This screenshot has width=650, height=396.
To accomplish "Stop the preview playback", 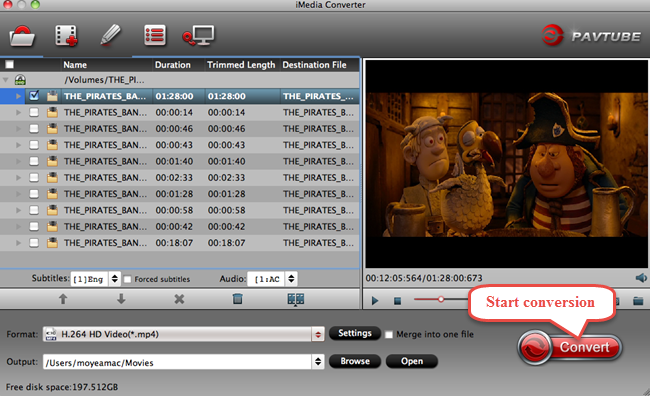I will tap(398, 301).
